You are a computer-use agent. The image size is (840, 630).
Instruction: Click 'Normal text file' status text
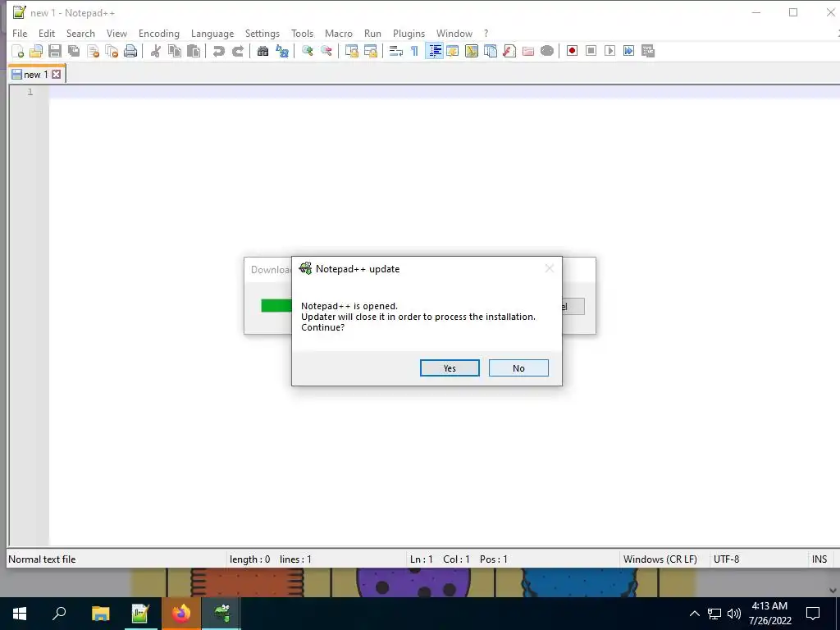click(x=42, y=559)
